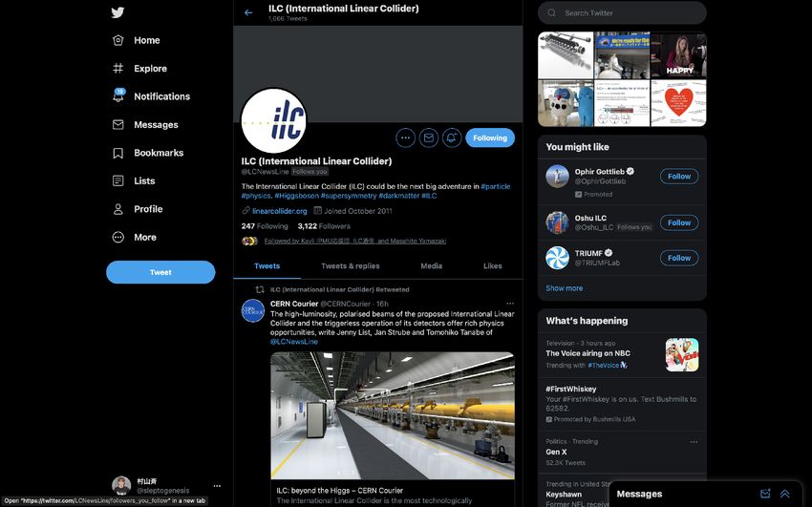Follow Oshu ILC
The height and width of the screenshot is (507, 812).
tap(679, 223)
